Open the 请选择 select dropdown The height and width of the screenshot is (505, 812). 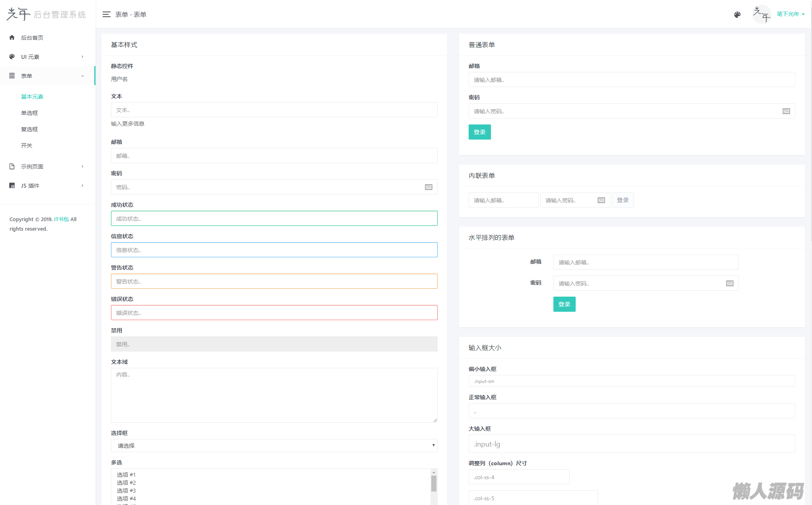pos(274,445)
